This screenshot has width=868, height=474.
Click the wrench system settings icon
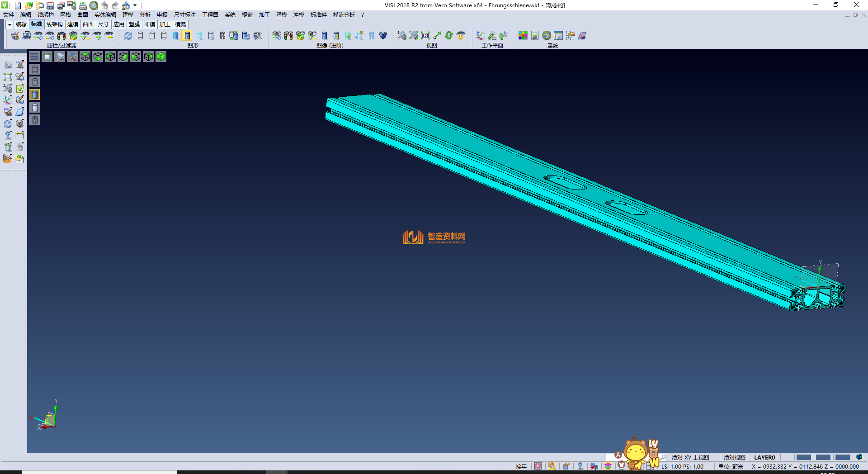[x=547, y=36]
